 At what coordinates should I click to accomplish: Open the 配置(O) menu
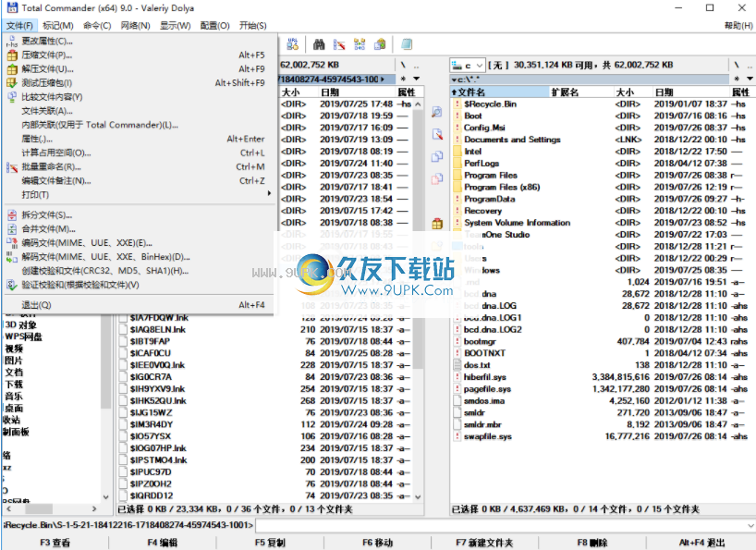tap(214, 26)
